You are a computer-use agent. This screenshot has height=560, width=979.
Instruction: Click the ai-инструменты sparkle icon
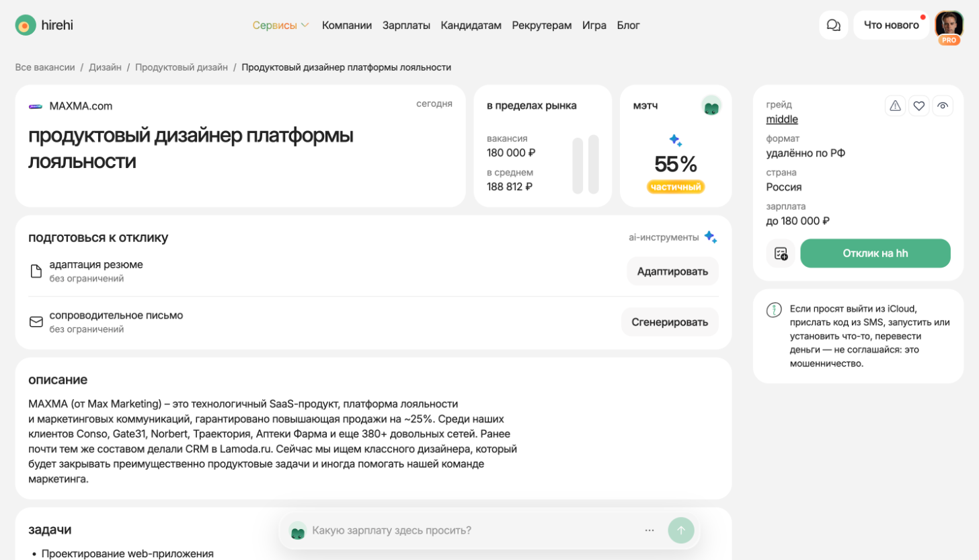(711, 237)
